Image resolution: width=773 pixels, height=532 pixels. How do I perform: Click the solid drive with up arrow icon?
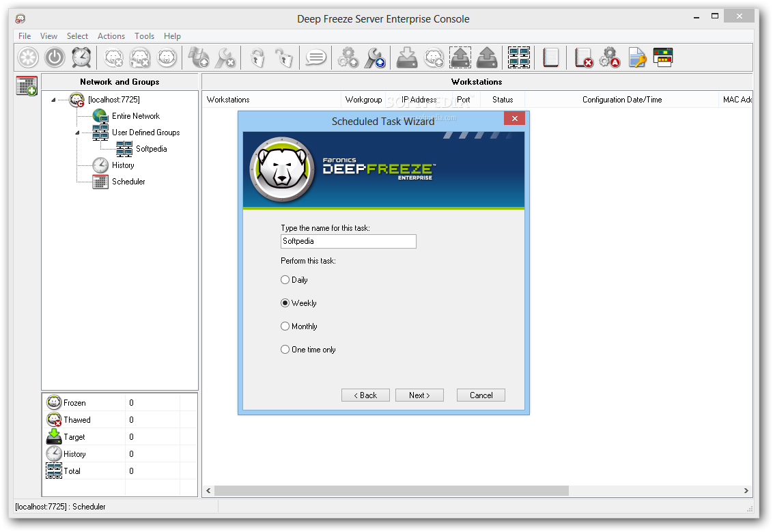[487, 57]
